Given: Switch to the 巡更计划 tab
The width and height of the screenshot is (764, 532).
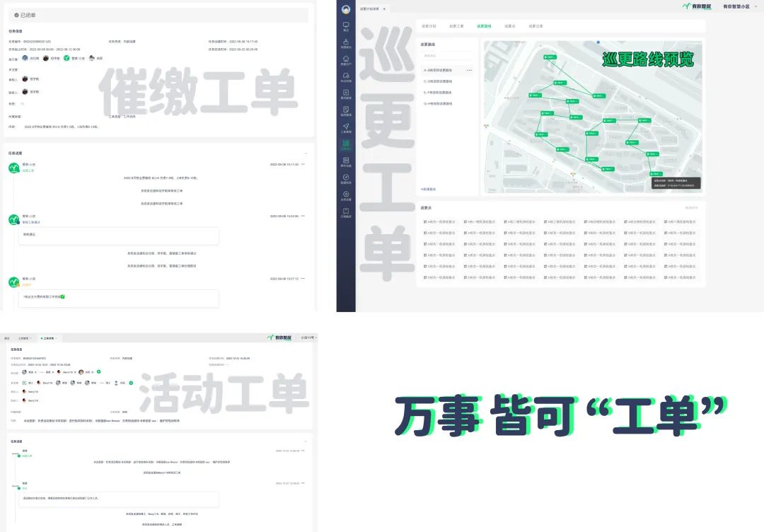Looking at the screenshot, I should pos(429,26).
